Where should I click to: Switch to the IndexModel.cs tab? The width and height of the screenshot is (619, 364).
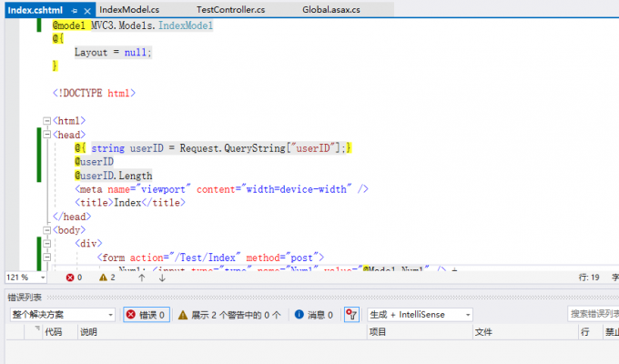129,10
